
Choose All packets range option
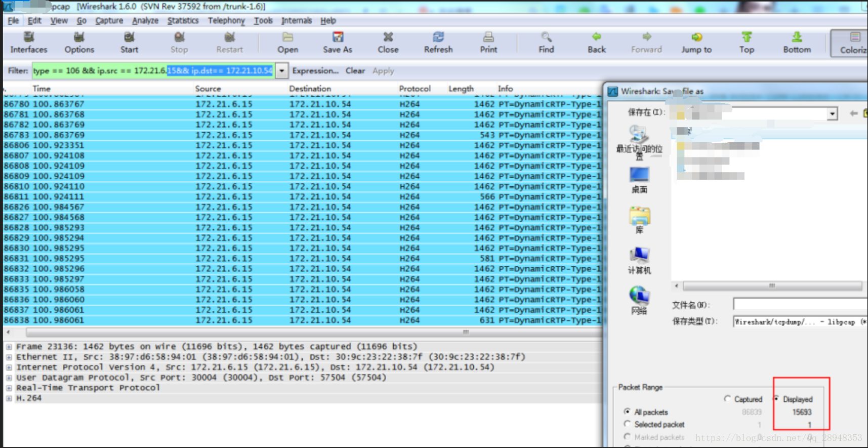click(x=628, y=412)
